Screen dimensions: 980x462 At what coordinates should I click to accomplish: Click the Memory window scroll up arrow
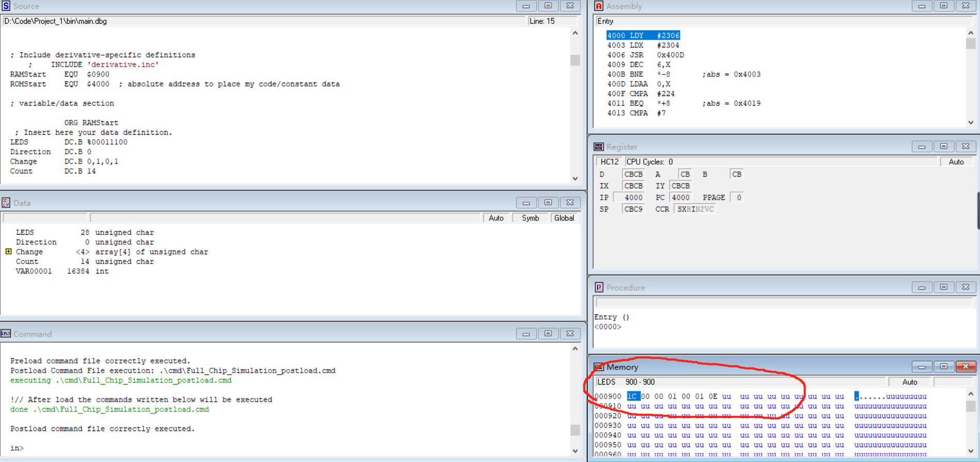(971, 394)
